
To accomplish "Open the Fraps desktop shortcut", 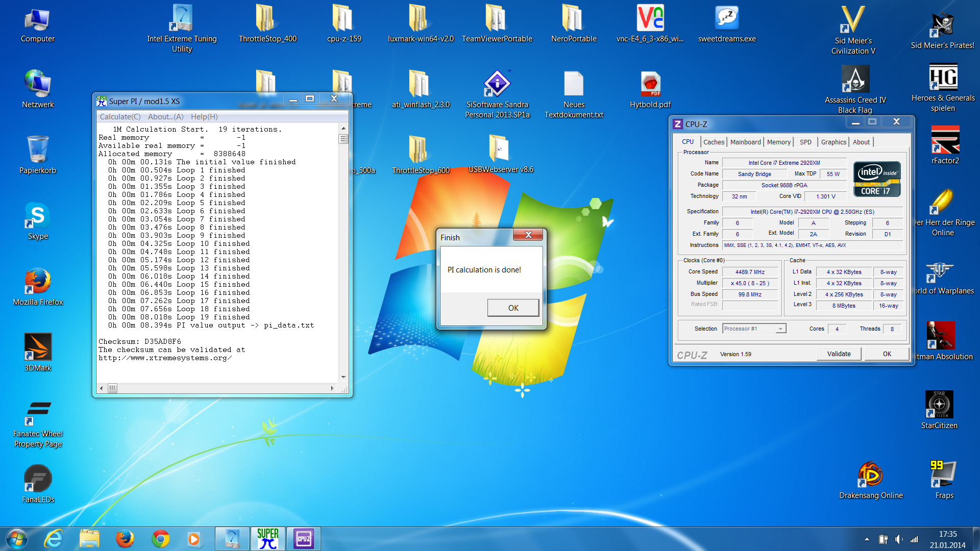I will (943, 474).
